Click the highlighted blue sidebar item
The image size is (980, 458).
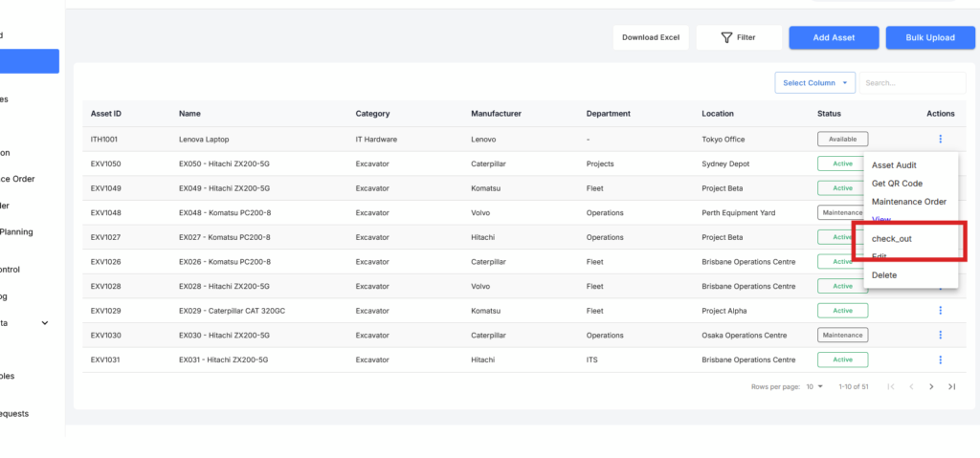[30, 61]
